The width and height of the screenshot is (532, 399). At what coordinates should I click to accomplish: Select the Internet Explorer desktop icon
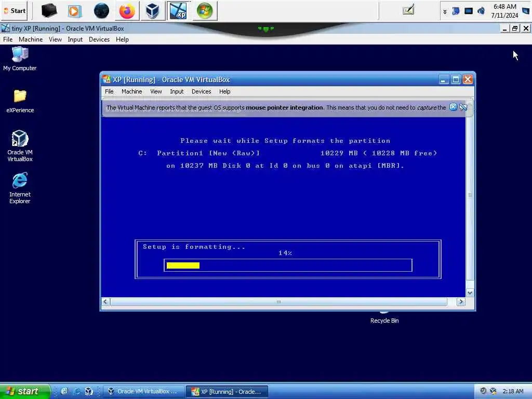pos(20,188)
